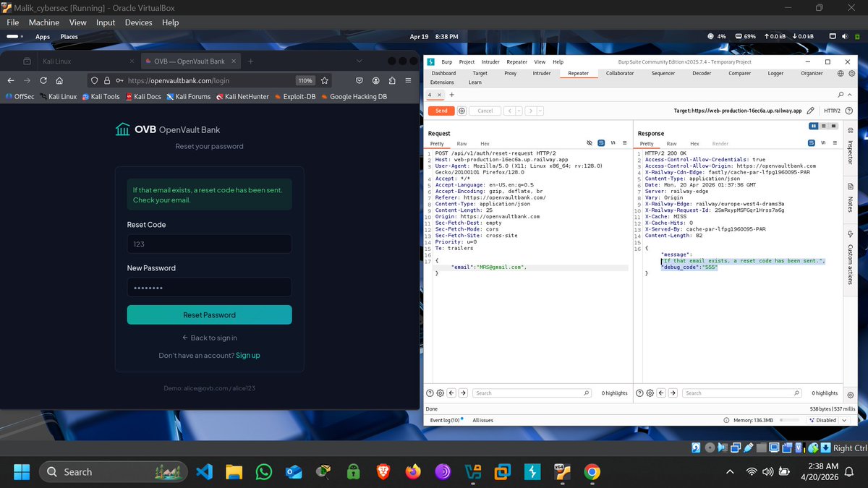The height and width of the screenshot is (488, 868).
Task: Click the green Reset Password button
Action: click(x=209, y=314)
